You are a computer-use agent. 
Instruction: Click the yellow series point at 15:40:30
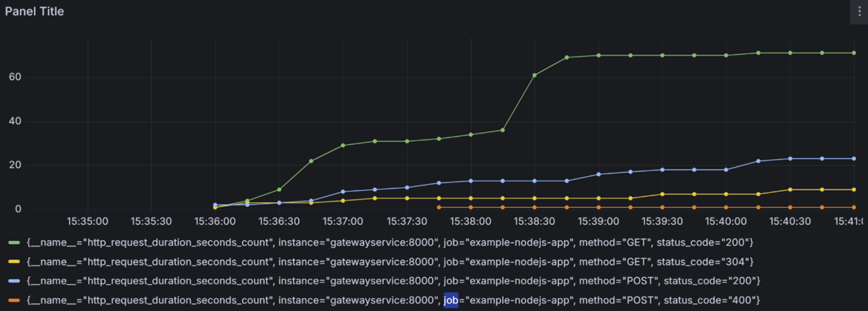pyautogui.click(x=790, y=190)
